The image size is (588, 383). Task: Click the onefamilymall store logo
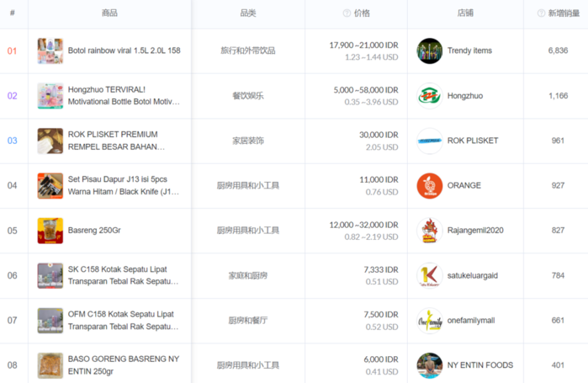(429, 321)
